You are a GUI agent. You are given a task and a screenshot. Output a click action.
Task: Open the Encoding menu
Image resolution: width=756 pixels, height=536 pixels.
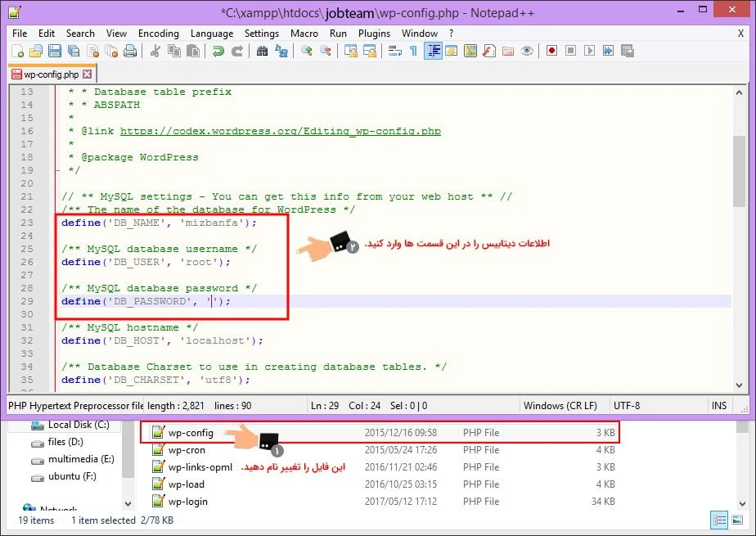coord(158,34)
